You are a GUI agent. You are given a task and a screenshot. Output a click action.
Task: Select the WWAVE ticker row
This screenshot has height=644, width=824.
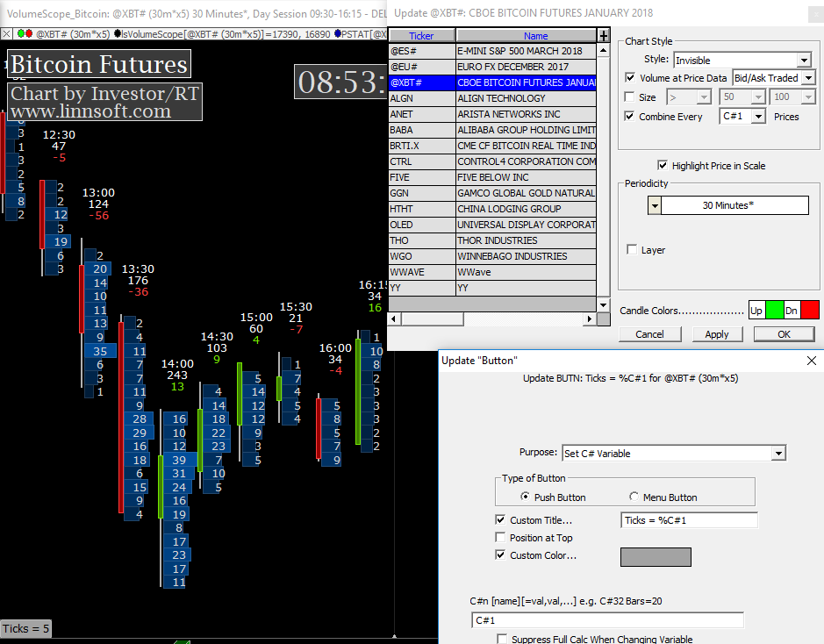pos(492,272)
